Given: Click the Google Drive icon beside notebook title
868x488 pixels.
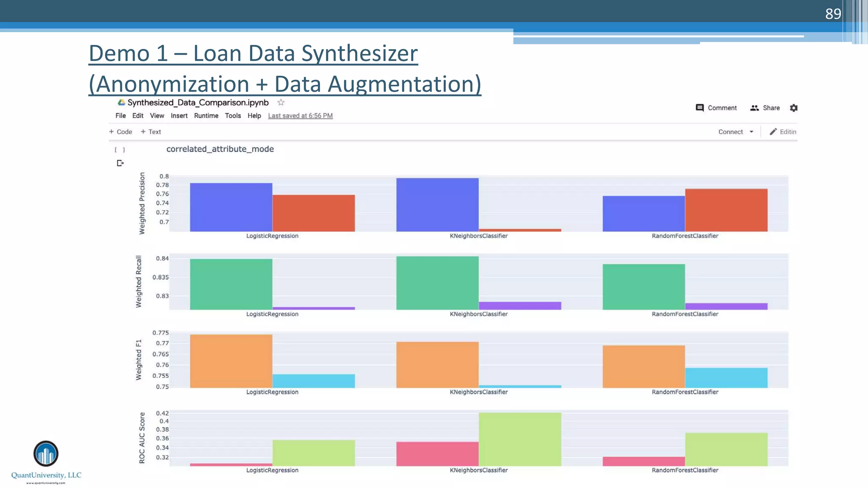Looking at the screenshot, I should click(121, 103).
